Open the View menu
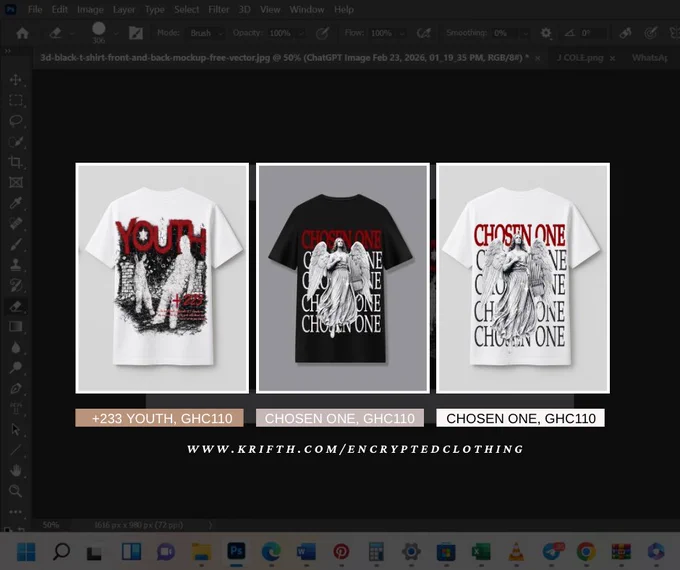Screen dimensions: 680x570 tap(270, 10)
